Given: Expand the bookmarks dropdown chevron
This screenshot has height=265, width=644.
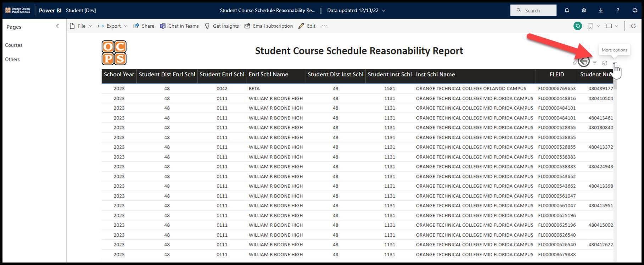Looking at the screenshot, I should pyautogui.click(x=598, y=26).
